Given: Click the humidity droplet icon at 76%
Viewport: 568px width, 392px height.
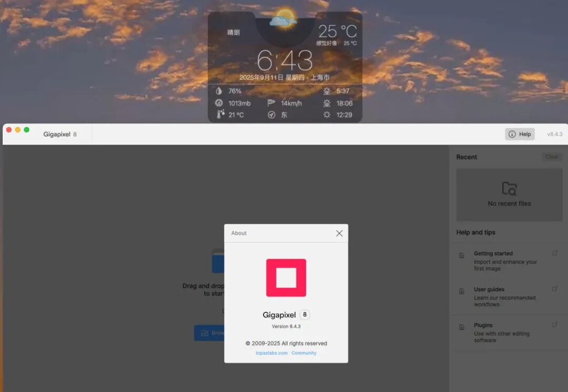Looking at the screenshot, I should [219, 91].
